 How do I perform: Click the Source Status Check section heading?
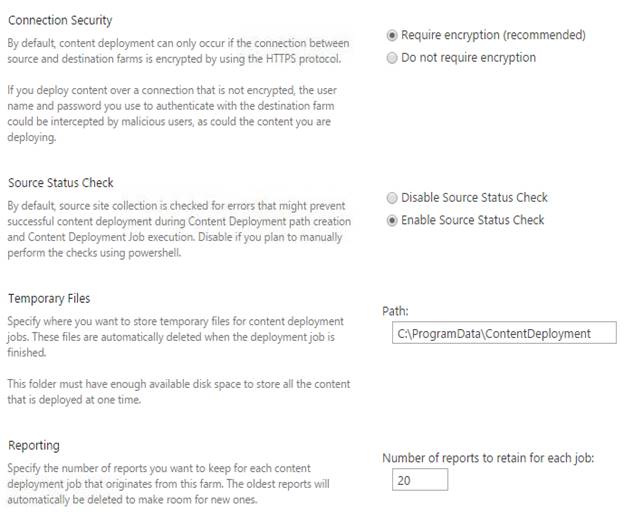61,183
